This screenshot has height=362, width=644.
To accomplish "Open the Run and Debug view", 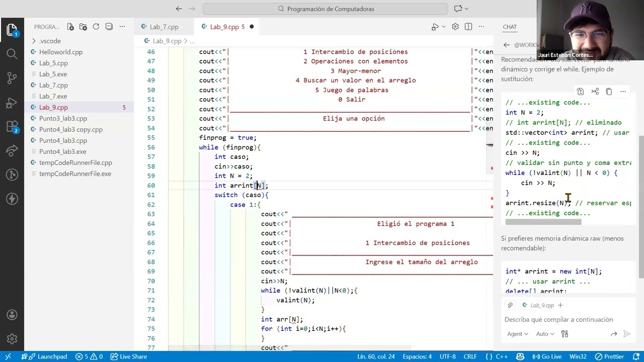I will 12,102.
